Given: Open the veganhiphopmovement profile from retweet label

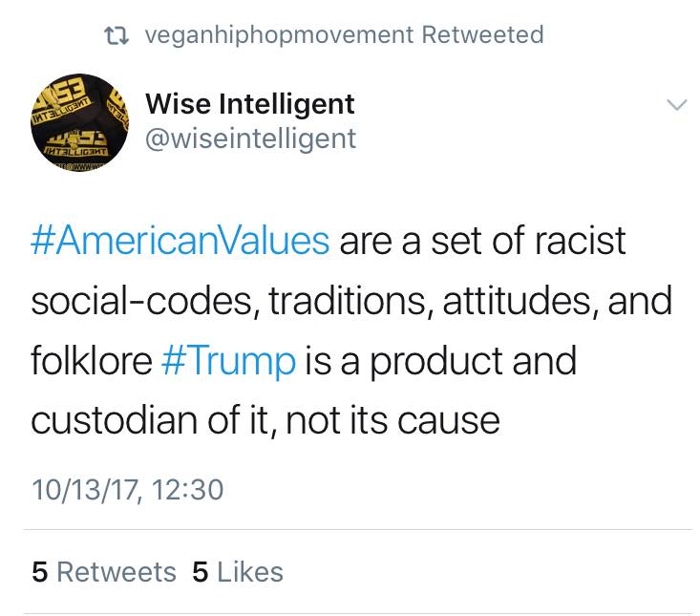Looking at the screenshot, I should click(278, 36).
